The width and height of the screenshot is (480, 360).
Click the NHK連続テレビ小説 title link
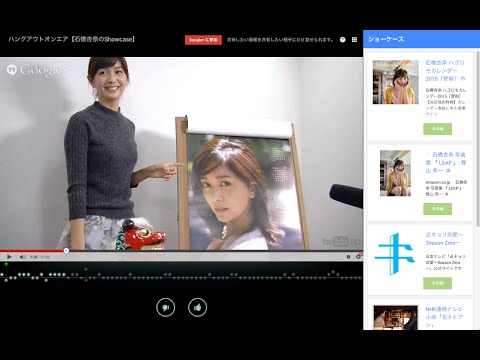[x=444, y=317]
